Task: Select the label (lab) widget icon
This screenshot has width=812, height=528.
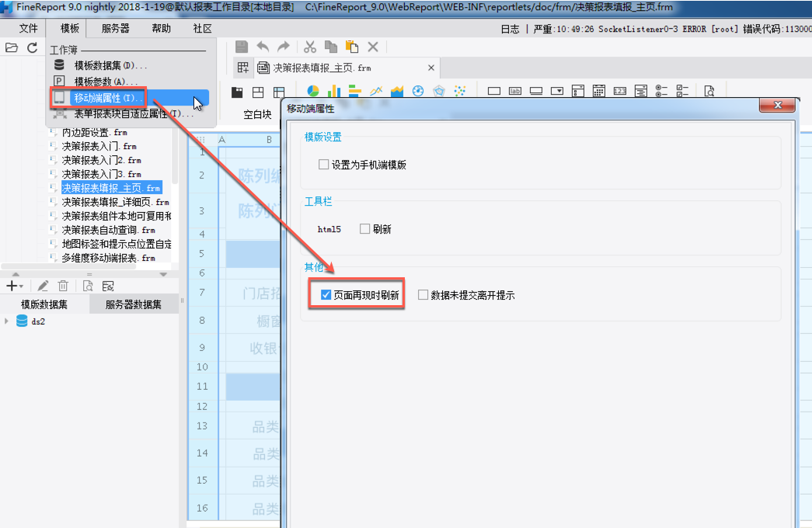Action: (514, 91)
